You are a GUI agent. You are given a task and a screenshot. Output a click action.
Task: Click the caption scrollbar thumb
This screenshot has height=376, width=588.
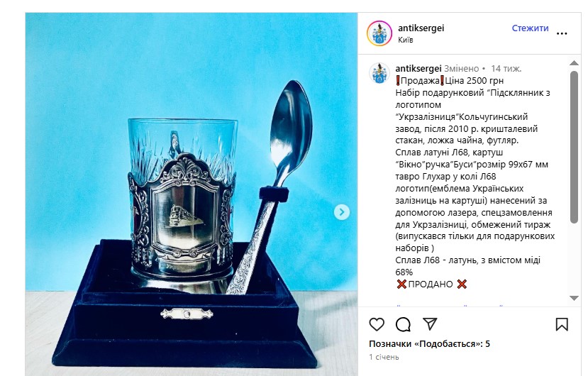click(574, 147)
